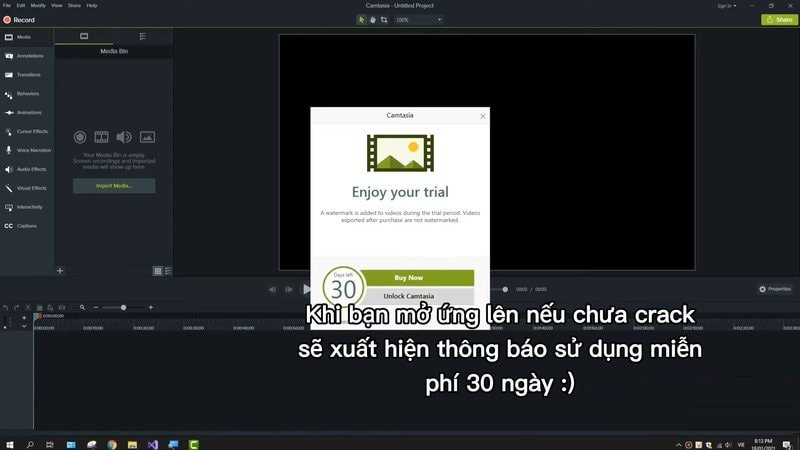Click the Unlock Camtasia button
The width and height of the screenshot is (800, 450).
(x=417, y=296)
